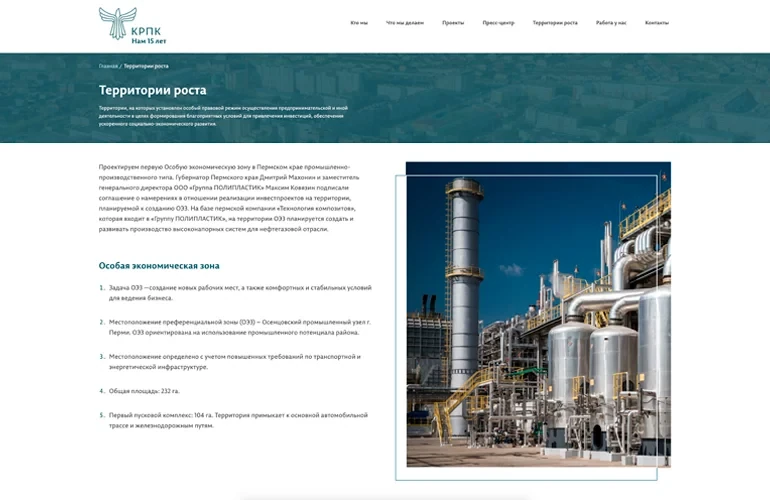Click the 'Территории роста' page heading
Screen dimensions: 770x500
click(x=153, y=90)
